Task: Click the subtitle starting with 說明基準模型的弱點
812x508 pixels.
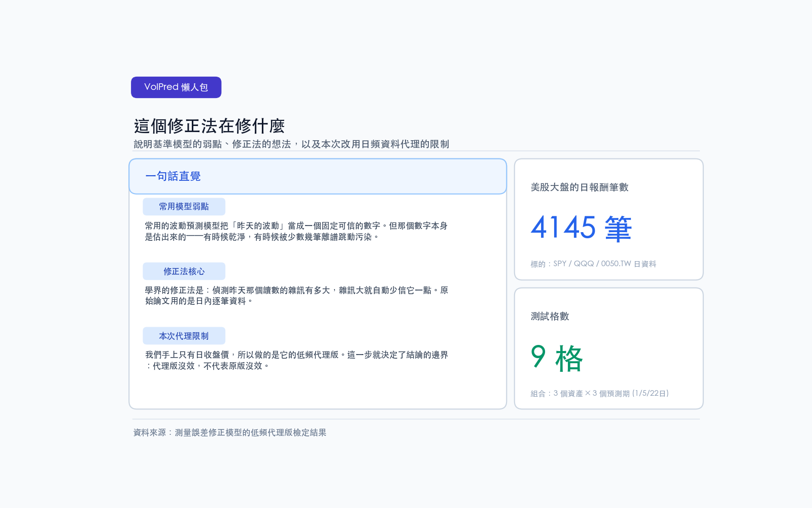Action: [x=291, y=144]
